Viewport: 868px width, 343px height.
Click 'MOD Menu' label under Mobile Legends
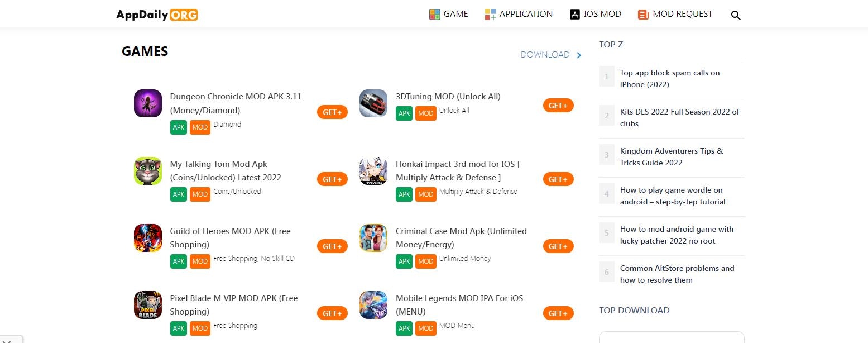tap(457, 326)
